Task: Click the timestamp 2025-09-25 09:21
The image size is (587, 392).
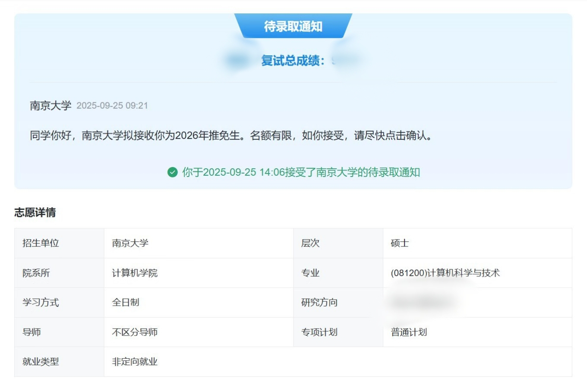Action: point(112,106)
